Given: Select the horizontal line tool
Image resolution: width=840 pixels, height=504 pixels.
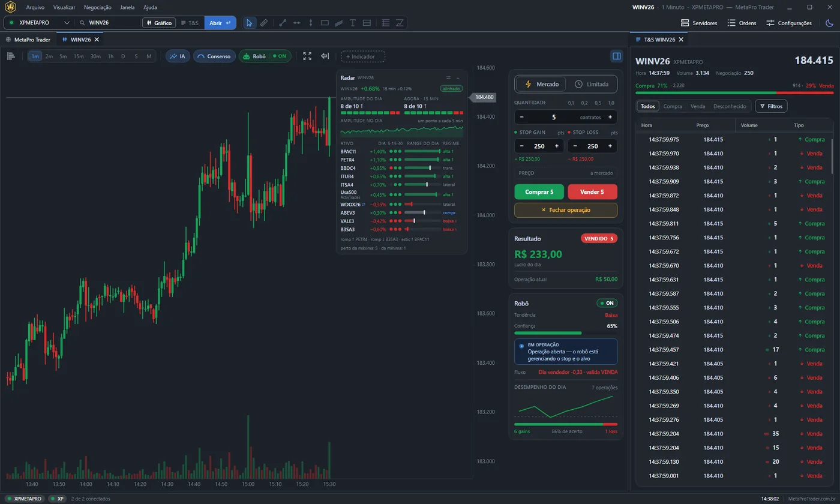Looking at the screenshot, I should (x=296, y=23).
